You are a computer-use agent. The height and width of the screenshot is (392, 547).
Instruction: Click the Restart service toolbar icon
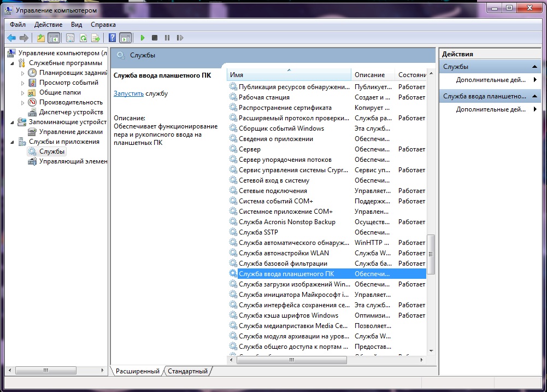[179, 38]
